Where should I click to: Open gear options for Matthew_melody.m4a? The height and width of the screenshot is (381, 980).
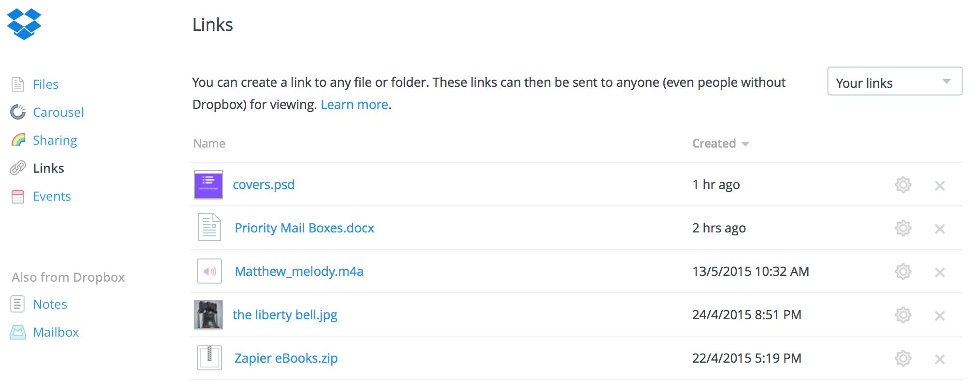point(903,272)
